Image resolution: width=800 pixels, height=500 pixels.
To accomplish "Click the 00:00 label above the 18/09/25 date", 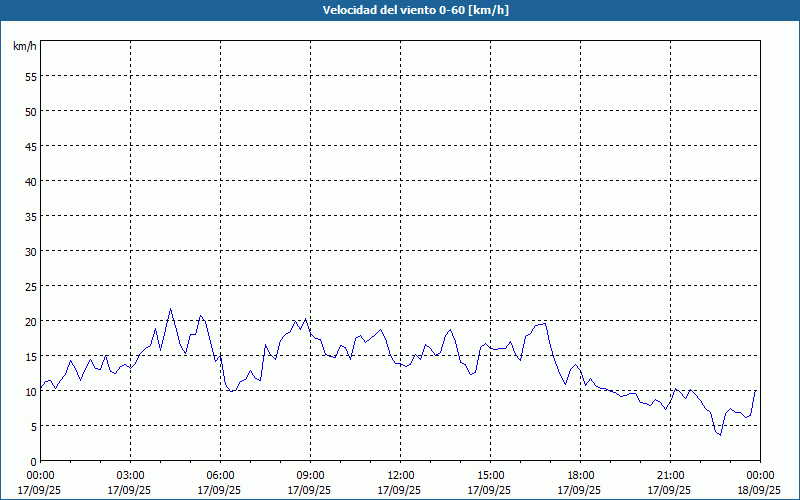I will (760, 475).
